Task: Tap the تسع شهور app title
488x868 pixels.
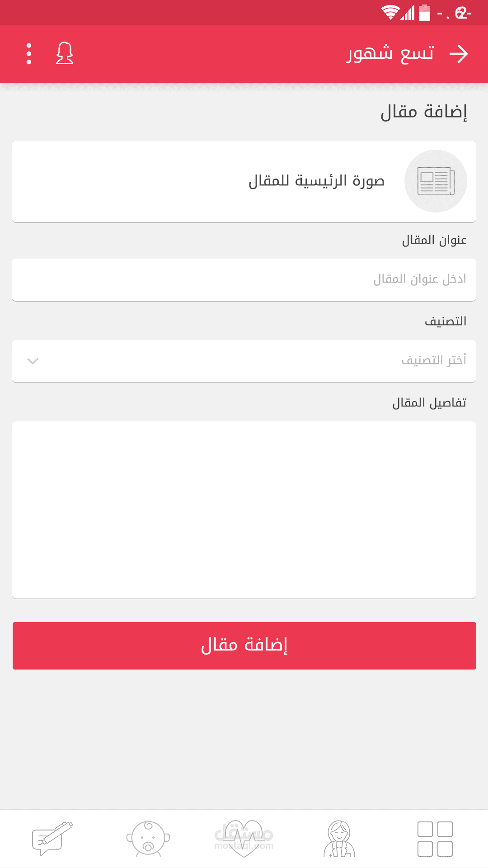Action: pyautogui.click(x=390, y=54)
